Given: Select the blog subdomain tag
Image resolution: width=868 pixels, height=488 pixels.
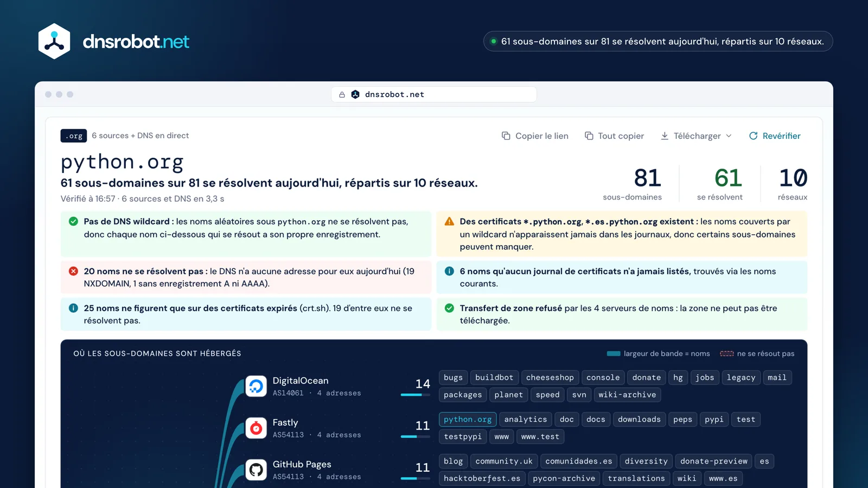Looking at the screenshot, I should (x=453, y=461).
